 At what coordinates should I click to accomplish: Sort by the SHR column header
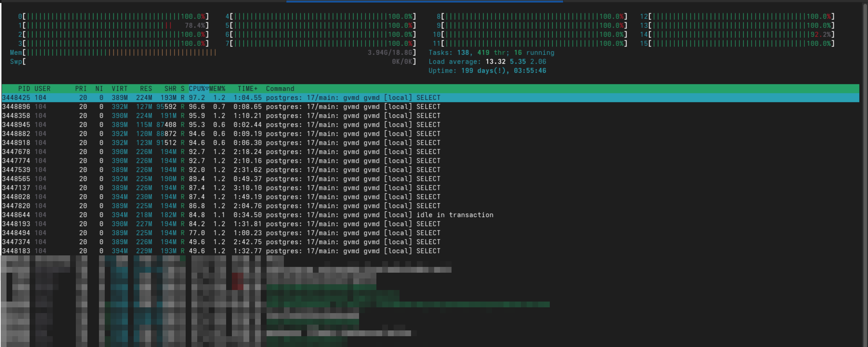click(x=170, y=89)
